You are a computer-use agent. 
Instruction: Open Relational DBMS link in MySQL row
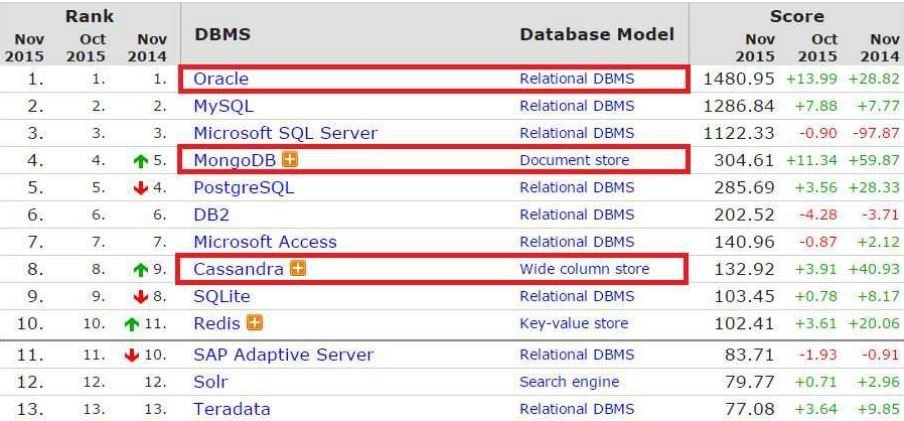(x=577, y=107)
